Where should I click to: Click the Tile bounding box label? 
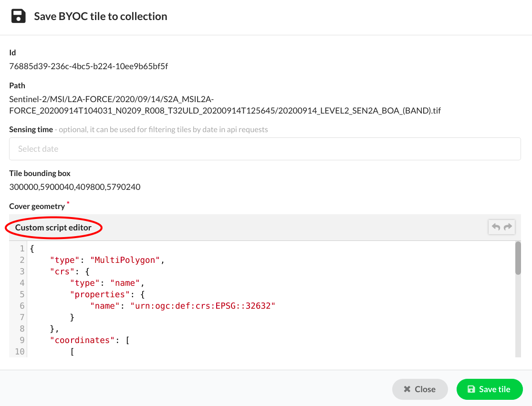pyautogui.click(x=40, y=173)
